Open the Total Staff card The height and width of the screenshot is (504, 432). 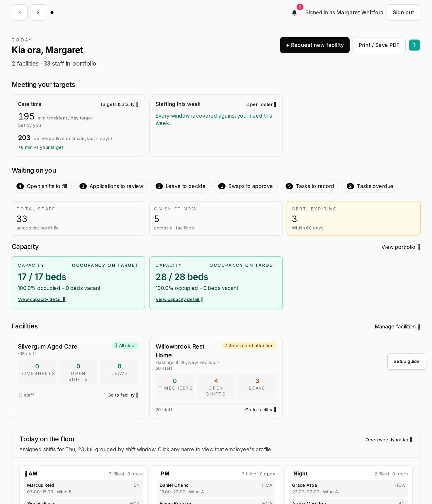(78, 219)
